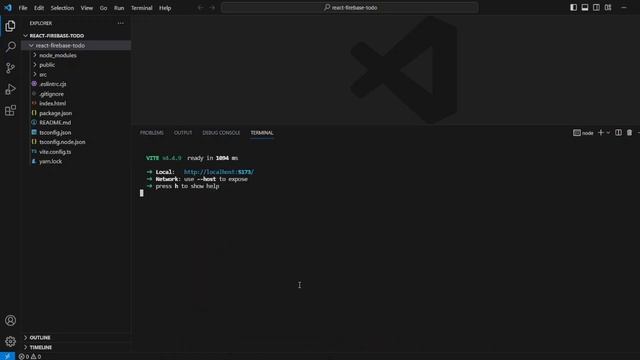Image resolution: width=640 pixels, height=360 pixels.
Task: Expand the node_modules folder
Action: pyautogui.click(x=76, y=55)
